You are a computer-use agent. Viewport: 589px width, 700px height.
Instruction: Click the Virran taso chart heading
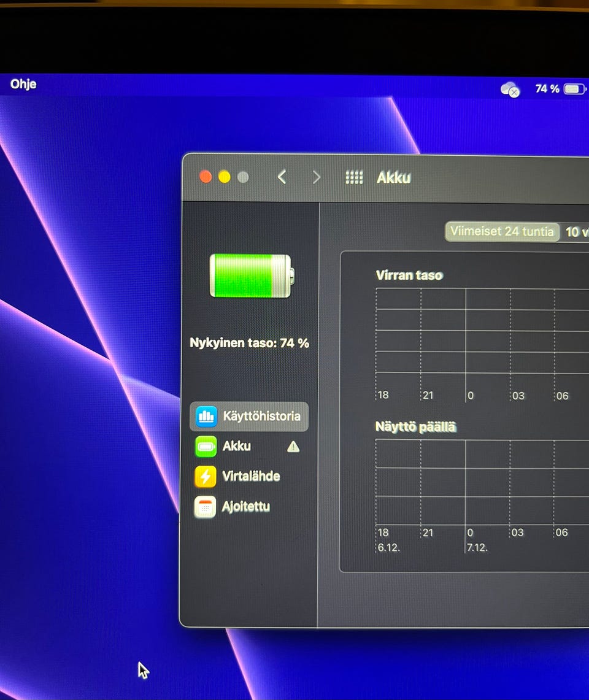pos(409,275)
